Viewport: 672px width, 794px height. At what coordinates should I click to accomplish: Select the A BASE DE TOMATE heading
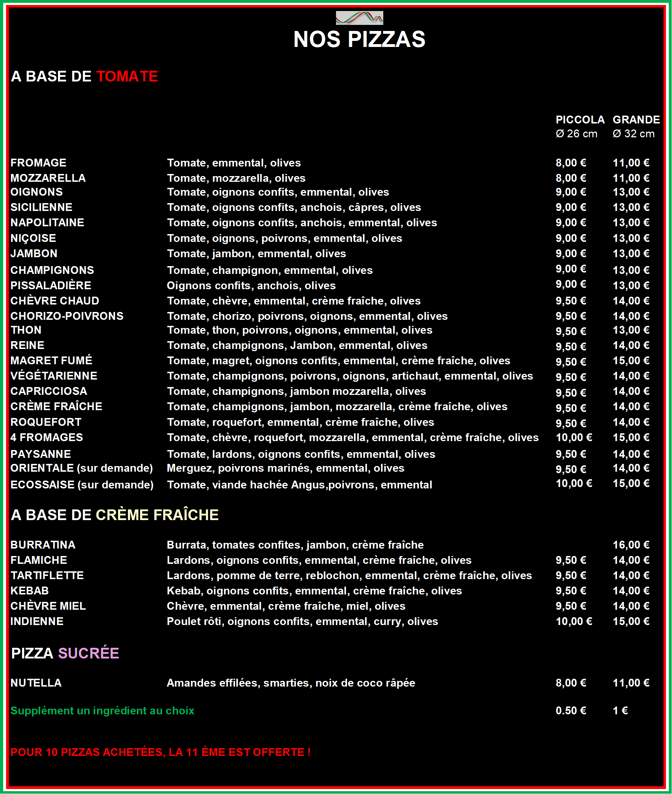(x=84, y=76)
